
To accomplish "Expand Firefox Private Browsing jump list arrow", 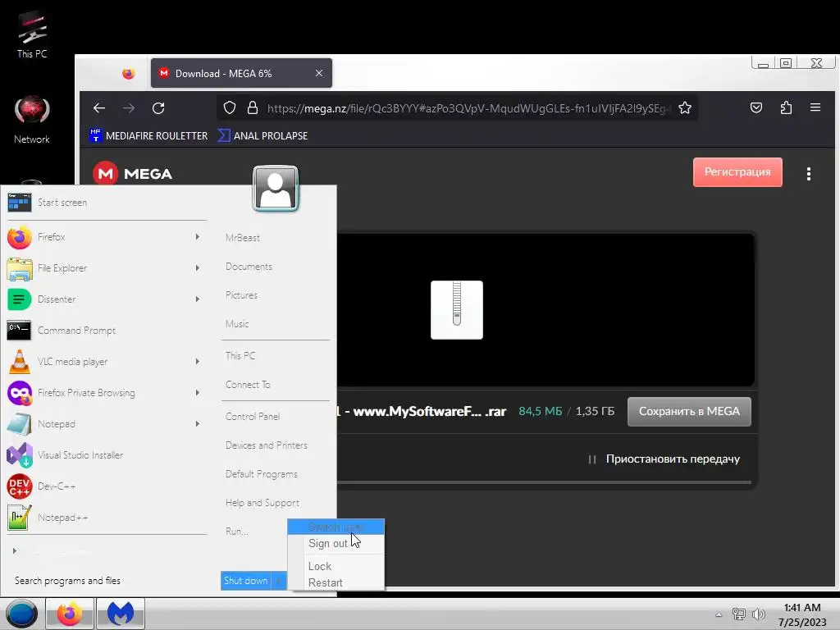I will 198,393.
